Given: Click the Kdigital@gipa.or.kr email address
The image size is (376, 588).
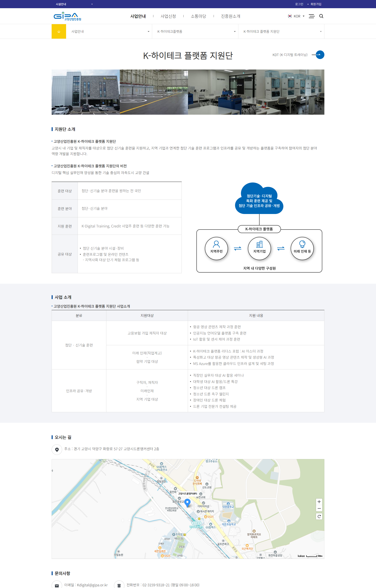Looking at the screenshot, I should pyautogui.click(x=92, y=585).
